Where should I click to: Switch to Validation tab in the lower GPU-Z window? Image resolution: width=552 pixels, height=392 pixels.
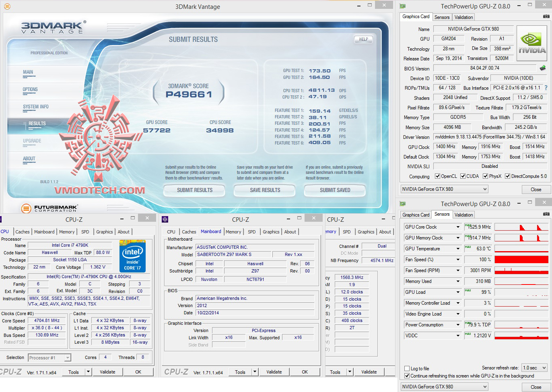click(463, 215)
